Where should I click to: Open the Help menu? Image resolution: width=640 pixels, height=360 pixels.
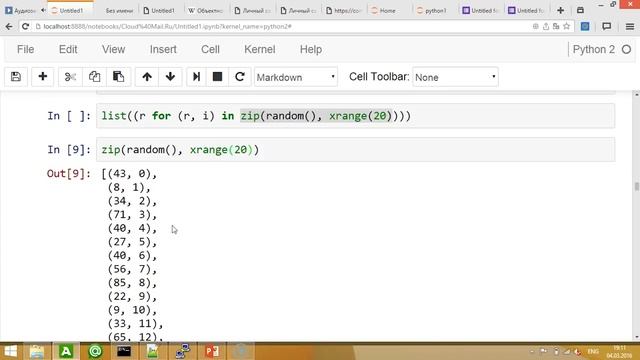(311, 49)
